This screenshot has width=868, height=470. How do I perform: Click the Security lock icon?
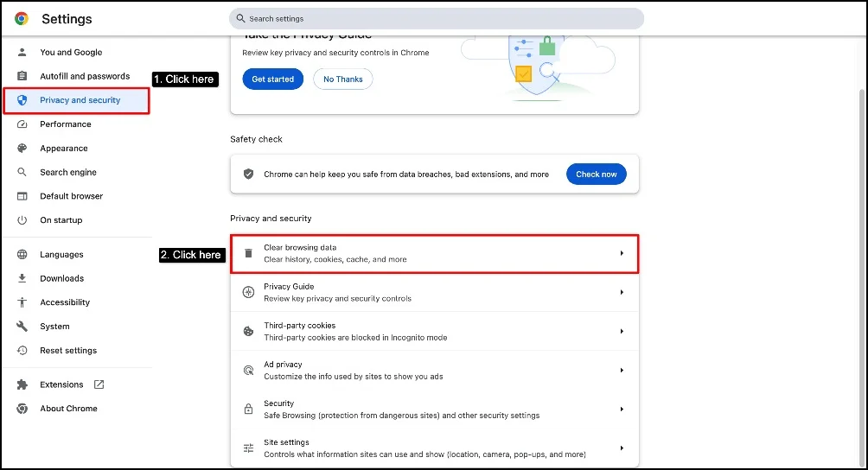click(248, 410)
